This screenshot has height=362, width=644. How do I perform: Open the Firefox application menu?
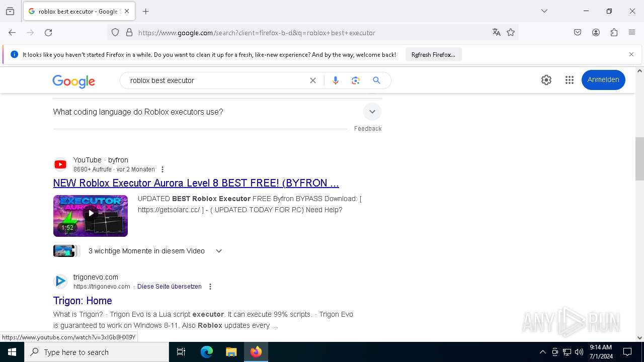[x=632, y=33]
